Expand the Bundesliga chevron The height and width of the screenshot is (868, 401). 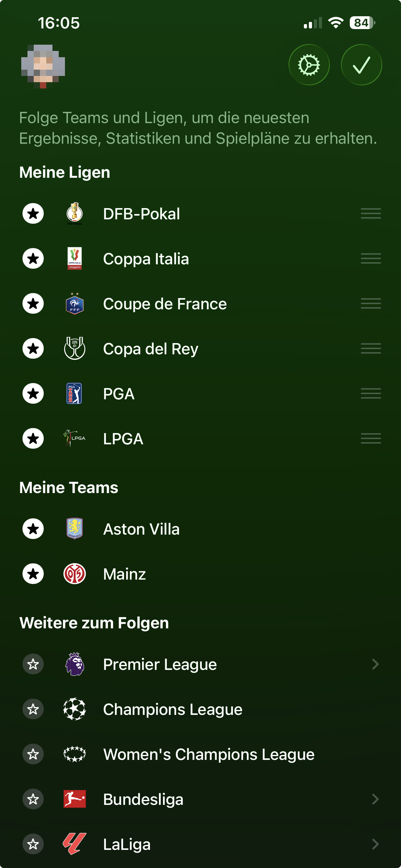point(375,799)
